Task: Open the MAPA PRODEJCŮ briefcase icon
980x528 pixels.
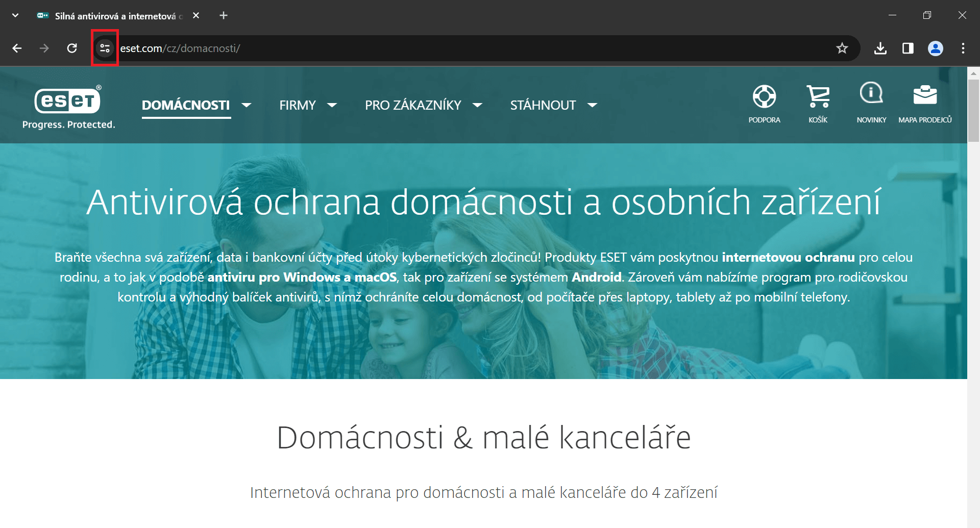Action: point(925,94)
